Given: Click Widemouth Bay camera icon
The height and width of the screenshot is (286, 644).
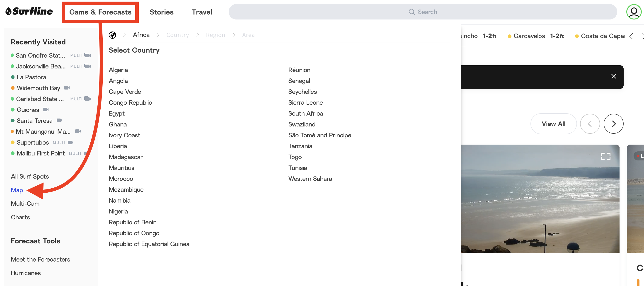Looking at the screenshot, I should coord(67,88).
